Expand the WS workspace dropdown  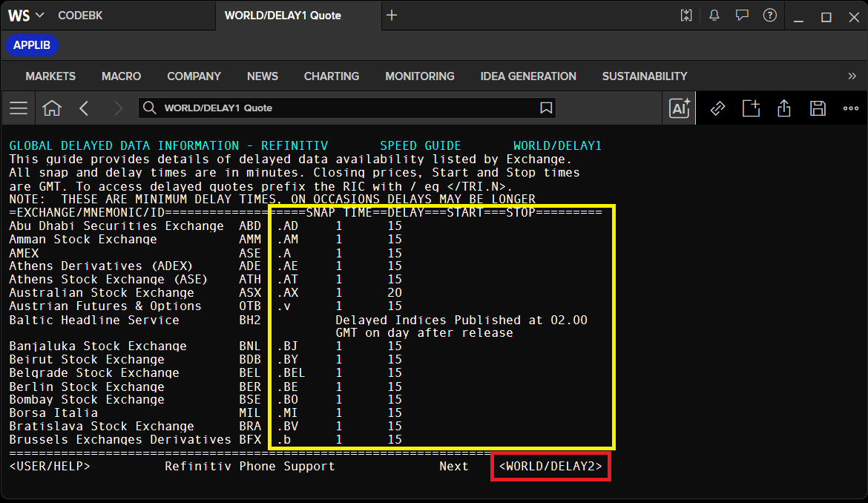(26, 16)
